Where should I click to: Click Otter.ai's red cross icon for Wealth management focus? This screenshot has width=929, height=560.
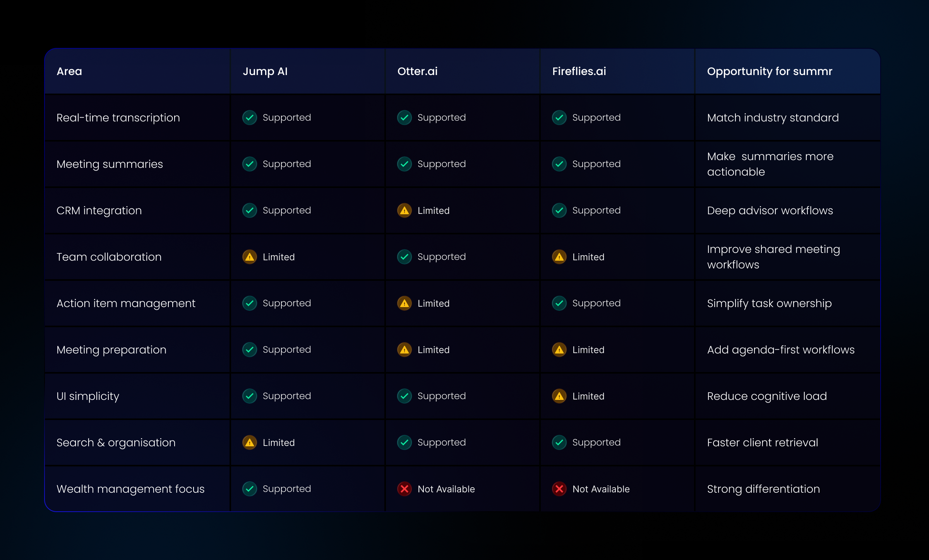tap(405, 489)
